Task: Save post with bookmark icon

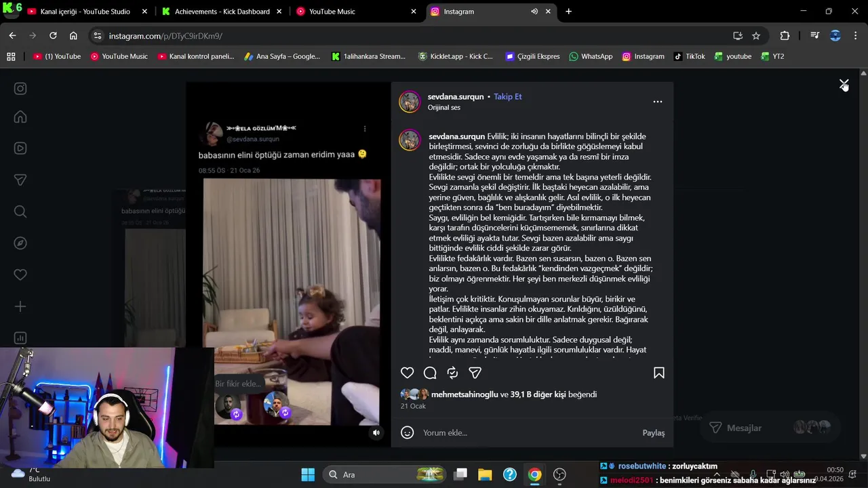Action: pyautogui.click(x=658, y=373)
